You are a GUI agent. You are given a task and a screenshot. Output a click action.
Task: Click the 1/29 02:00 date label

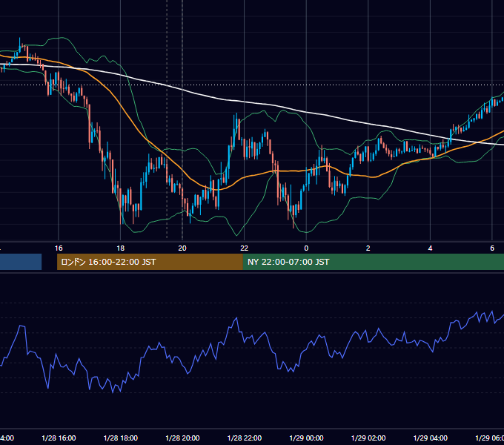(368, 438)
